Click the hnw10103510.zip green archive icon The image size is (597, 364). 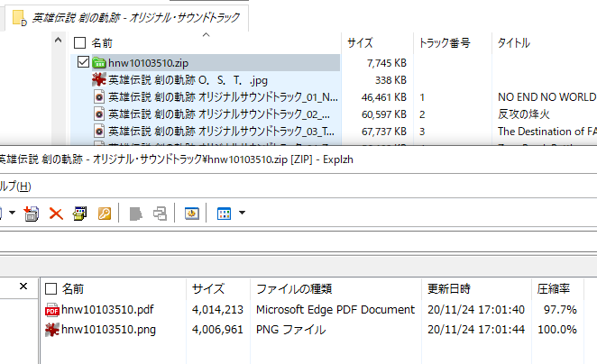[x=99, y=62]
